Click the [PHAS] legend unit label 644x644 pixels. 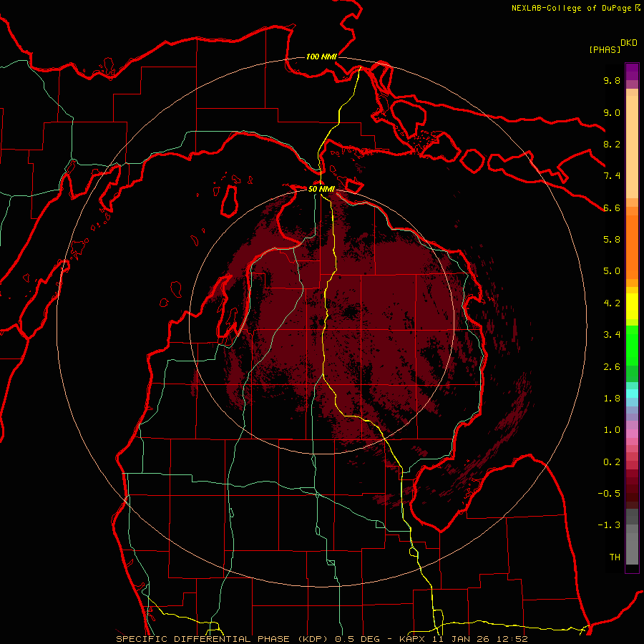pos(605,49)
